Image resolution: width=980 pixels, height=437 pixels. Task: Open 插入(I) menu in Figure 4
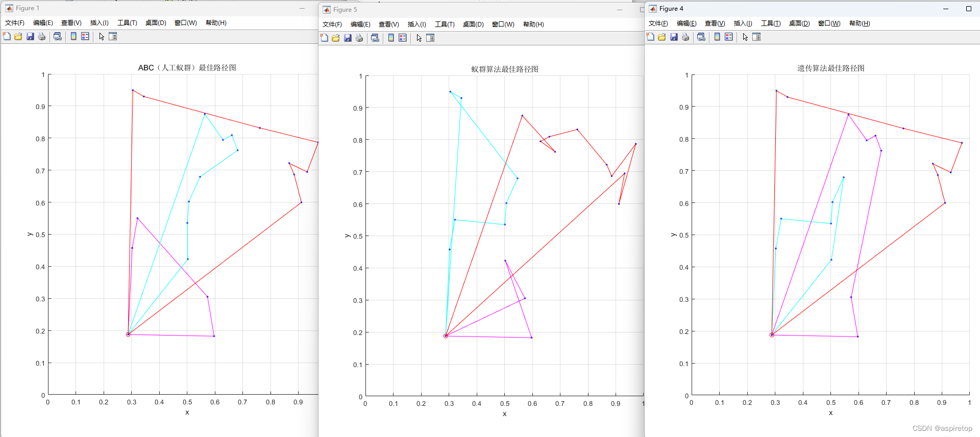tap(743, 23)
